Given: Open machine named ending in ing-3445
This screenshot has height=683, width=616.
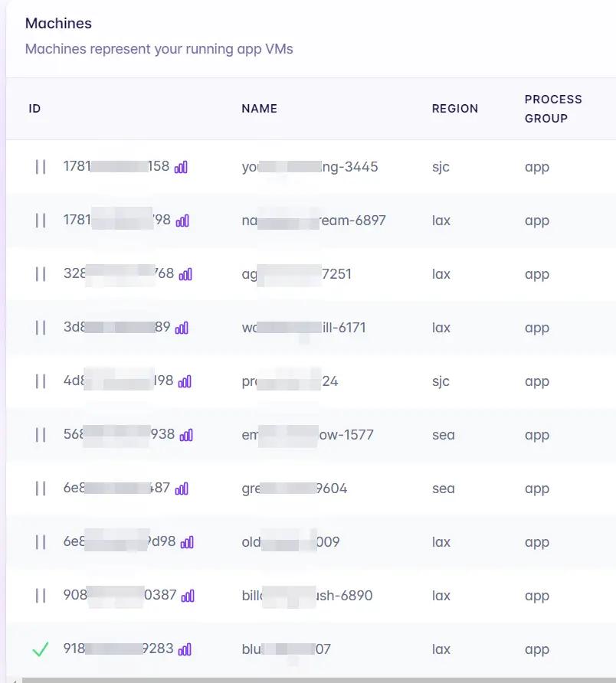Looking at the screenshot, I should 310,166.
